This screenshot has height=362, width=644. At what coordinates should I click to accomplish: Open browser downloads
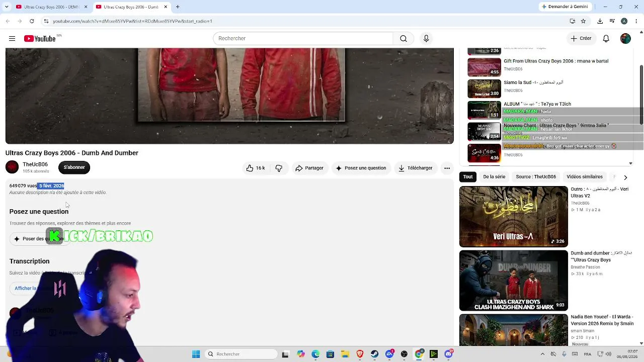(x=600, y=21)
